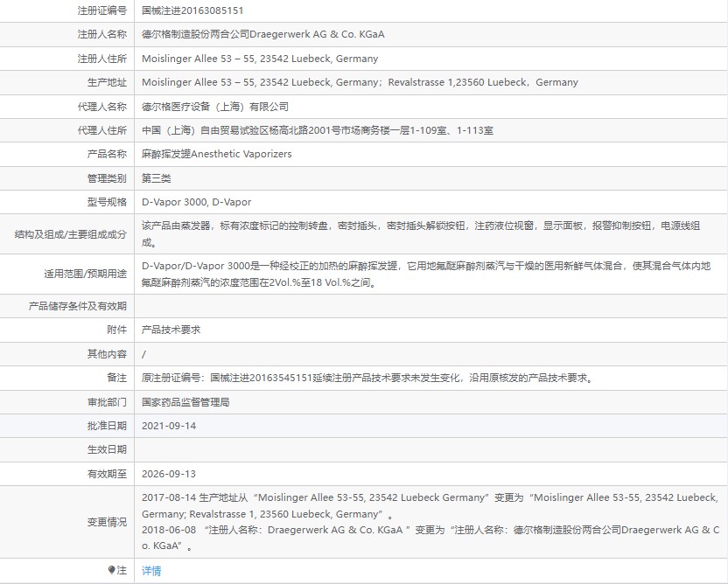Select the "型号规格" row label

(107, 202)
